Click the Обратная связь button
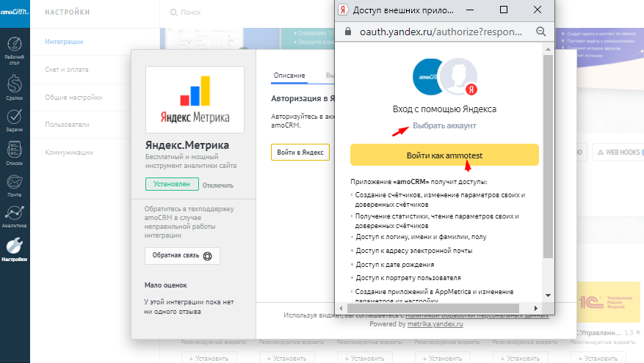Screen dimensions: 644x363 pyautogui.click(x=182, y=255)
